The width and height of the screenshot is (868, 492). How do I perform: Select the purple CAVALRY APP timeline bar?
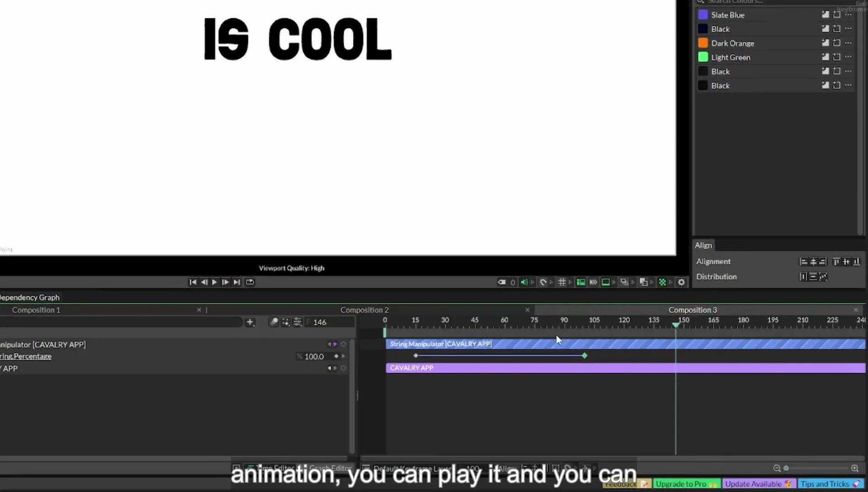pyautogui.click(x=626, y=368)
